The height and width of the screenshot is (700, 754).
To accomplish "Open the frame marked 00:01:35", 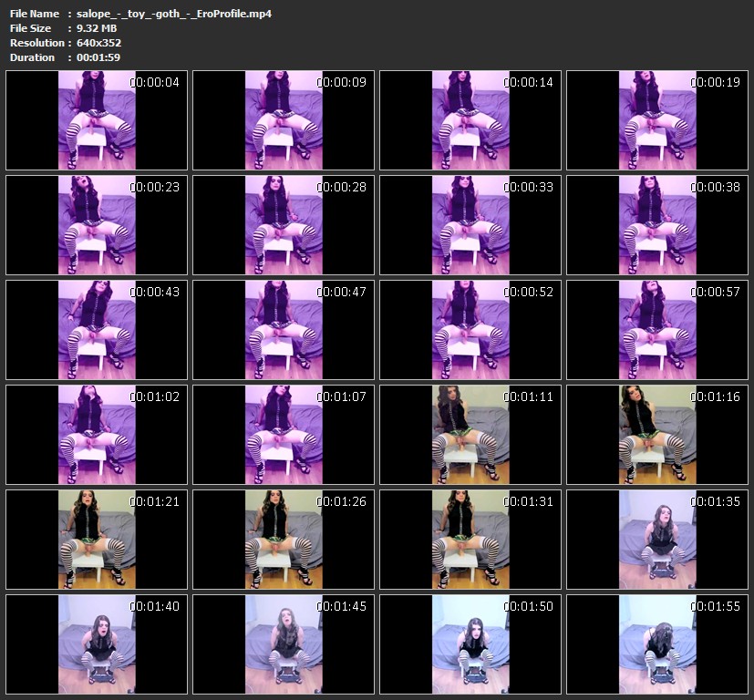I will (657, 540).
